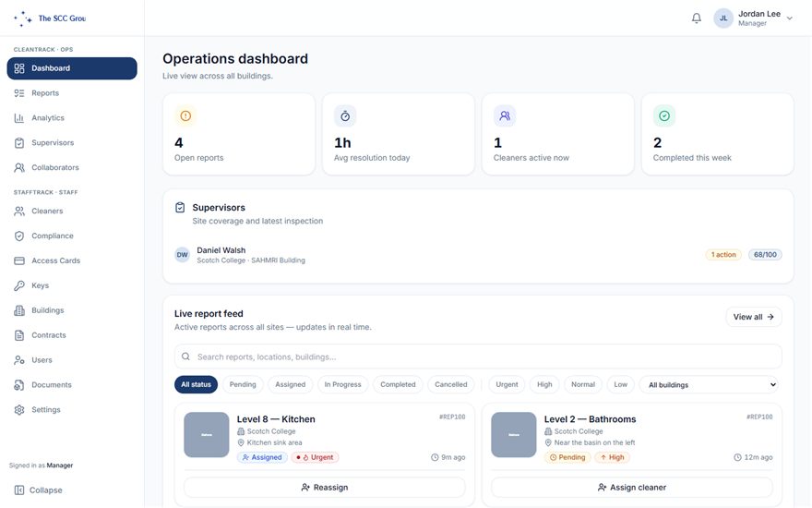Filter reports by Assigned status chip
Screen dimensions: 812x508
click(x=290, y=384)
